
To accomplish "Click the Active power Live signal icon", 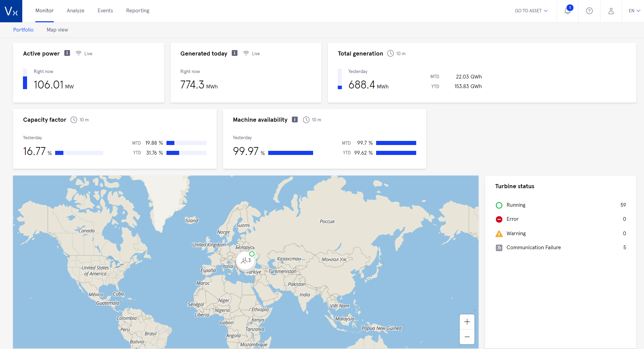I will pyautogui.click(x=78, y=53).
